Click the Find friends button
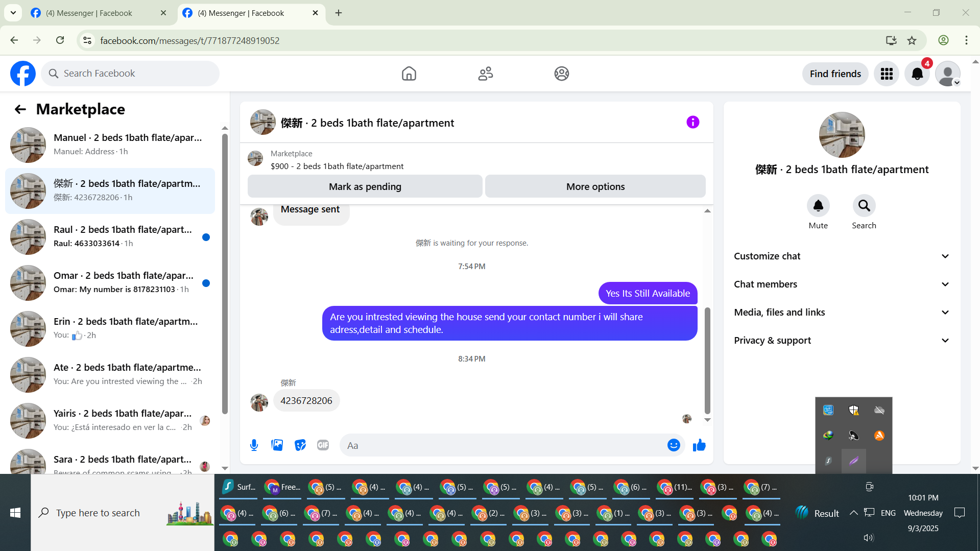This screenshot has height=551, width=980. click(835, 74)
